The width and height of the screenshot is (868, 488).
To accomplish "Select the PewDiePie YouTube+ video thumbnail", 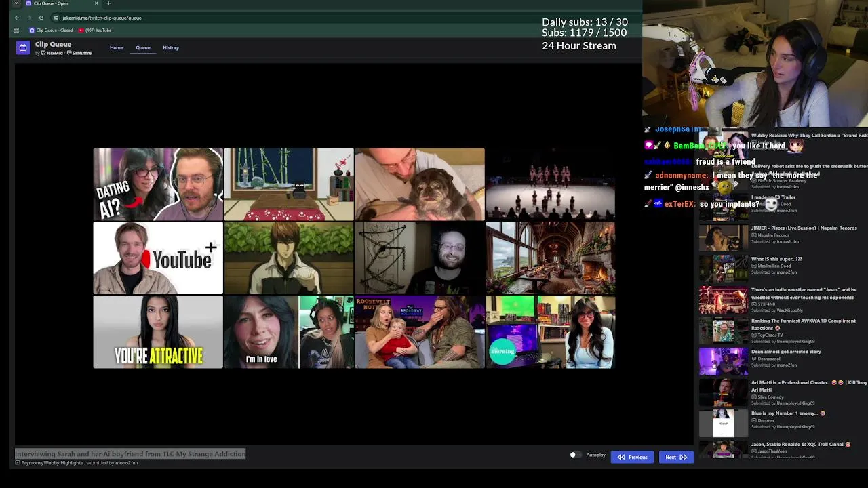I will point(158,258).
